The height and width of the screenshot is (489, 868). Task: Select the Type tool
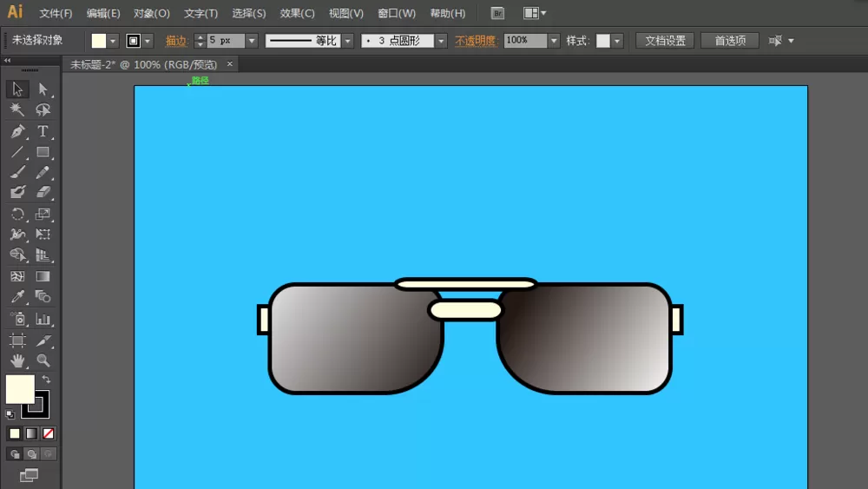pyautogui.click(x=43, y=131)
